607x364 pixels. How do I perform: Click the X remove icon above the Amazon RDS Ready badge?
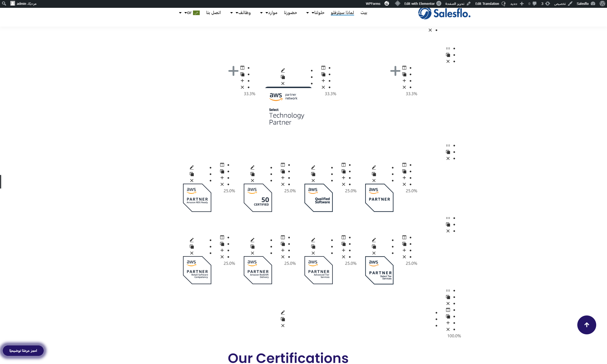pyautogui.click(x=192, y=180)
